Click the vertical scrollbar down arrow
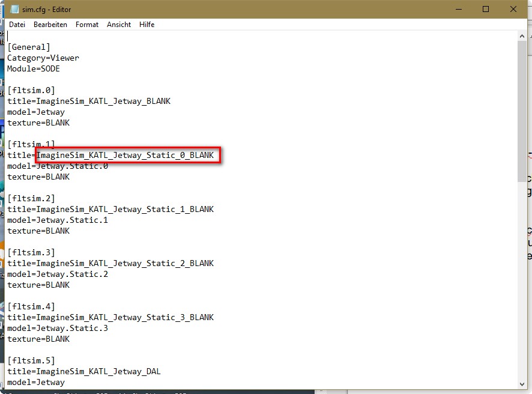Screen dimensions: 532x394 coord(522,383)
